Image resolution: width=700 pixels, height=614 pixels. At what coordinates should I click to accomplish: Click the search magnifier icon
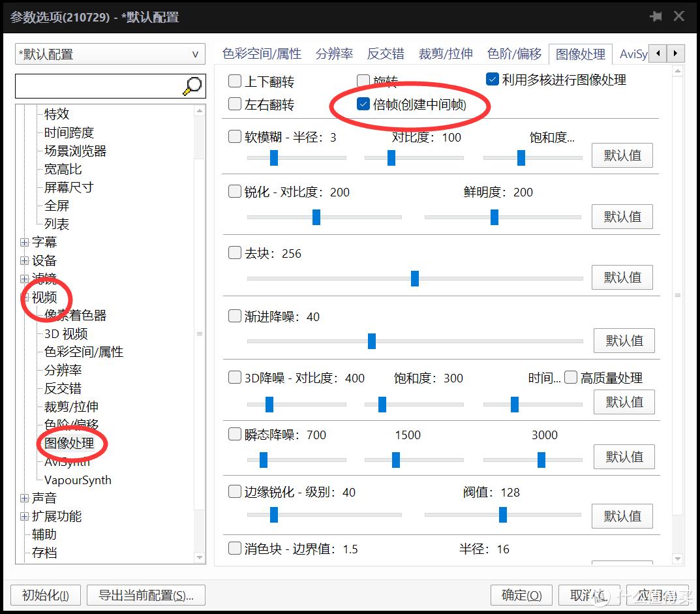(191, 85)
